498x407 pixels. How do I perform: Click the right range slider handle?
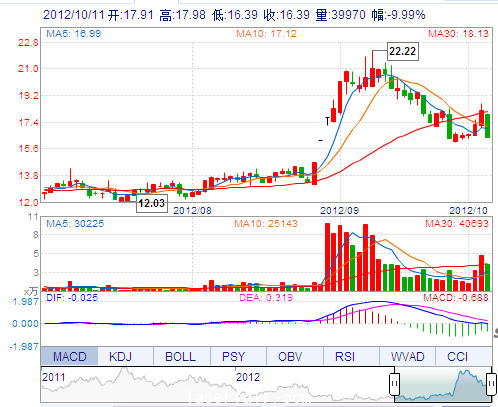492,384
